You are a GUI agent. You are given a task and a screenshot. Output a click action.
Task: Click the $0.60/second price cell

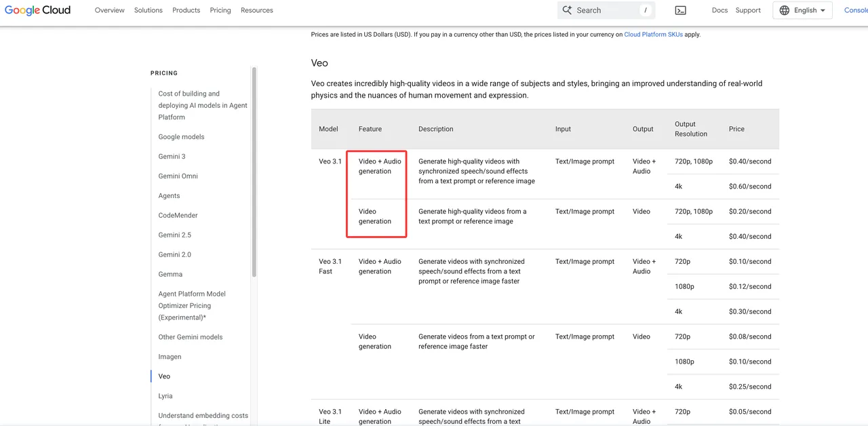pos(750,187)
